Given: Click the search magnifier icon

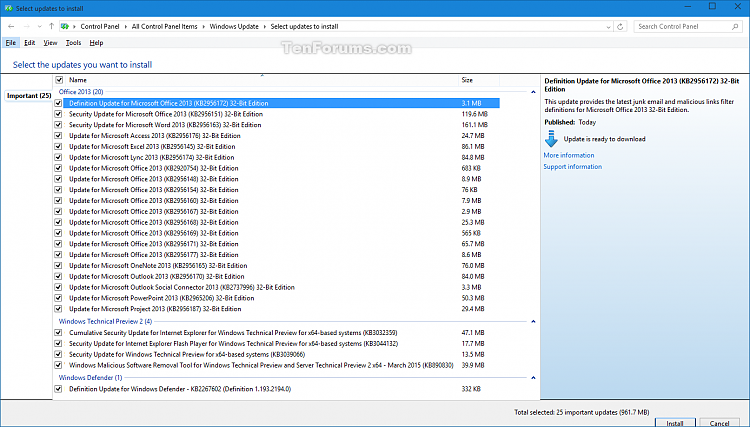Looking at the screenshot, I should click(735, 27).
